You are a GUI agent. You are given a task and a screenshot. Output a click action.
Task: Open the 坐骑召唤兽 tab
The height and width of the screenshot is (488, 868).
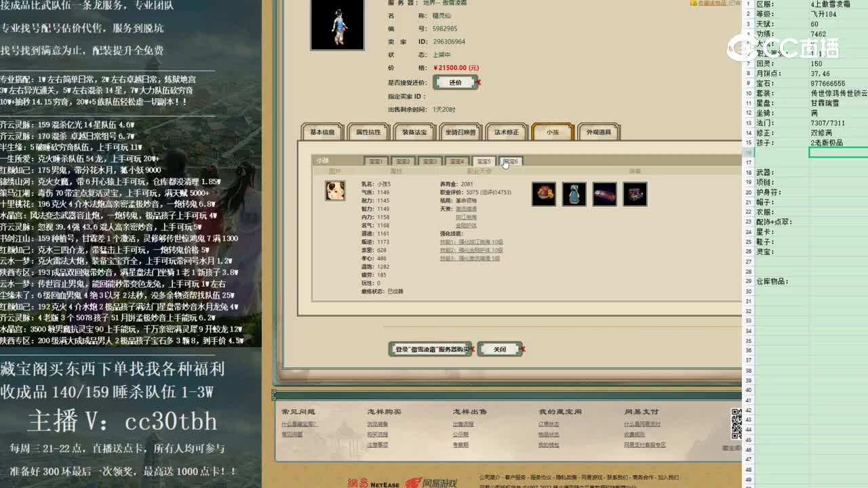(x=461, y=133)
